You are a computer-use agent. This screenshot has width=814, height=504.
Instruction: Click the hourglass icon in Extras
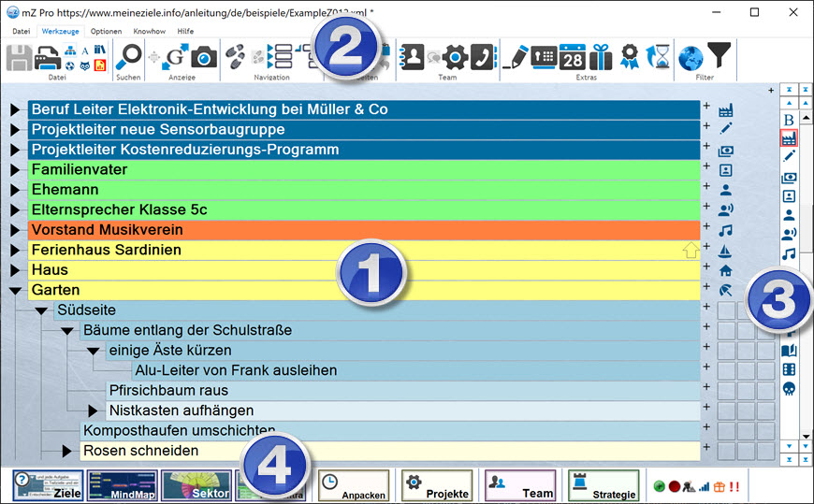(662, 57)
